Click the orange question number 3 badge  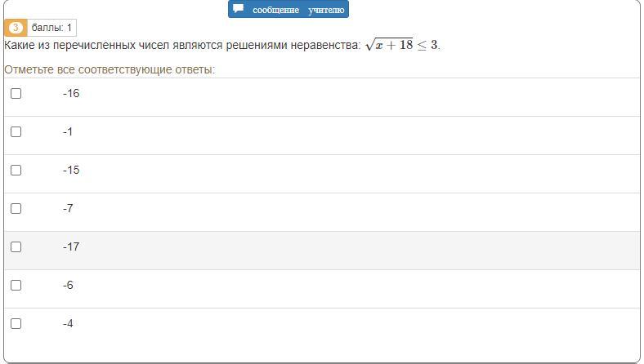[x=16, y=28]
